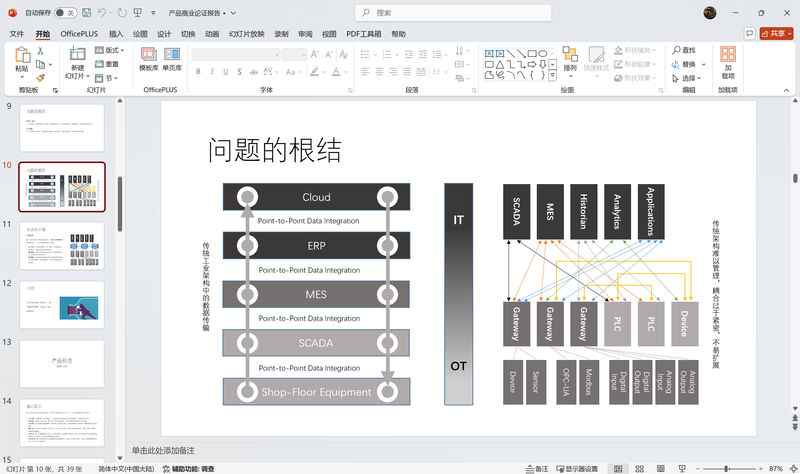This screenshot has width=800, height=474.
Task: Toggle strikethrough formatting
Action: click(x=254, y=72)
